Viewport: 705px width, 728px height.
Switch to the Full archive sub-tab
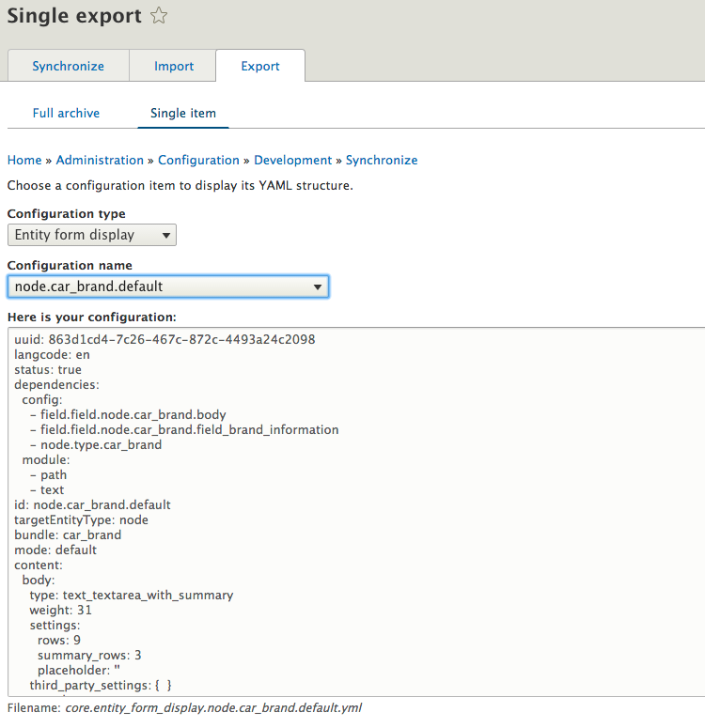click(x=66, y=113)
